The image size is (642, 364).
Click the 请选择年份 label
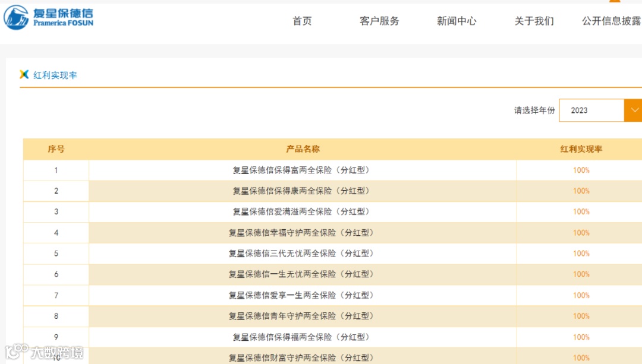coord(534,110)
